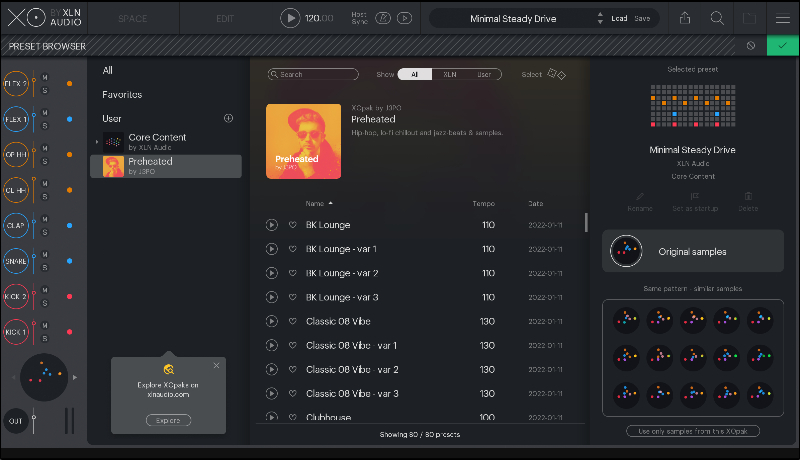Cancel preset browser with the circle-slash icon

point(751,45)
